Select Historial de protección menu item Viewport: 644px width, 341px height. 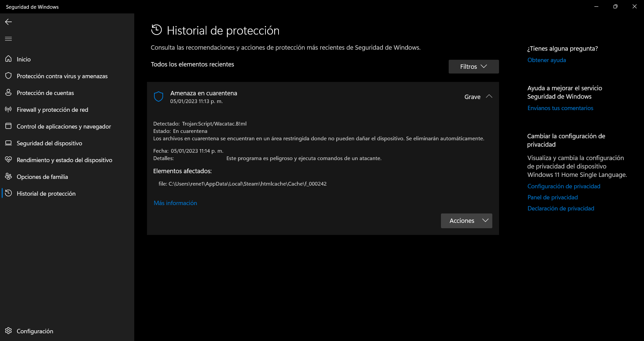pyautogui.click(x=46, y=194)
